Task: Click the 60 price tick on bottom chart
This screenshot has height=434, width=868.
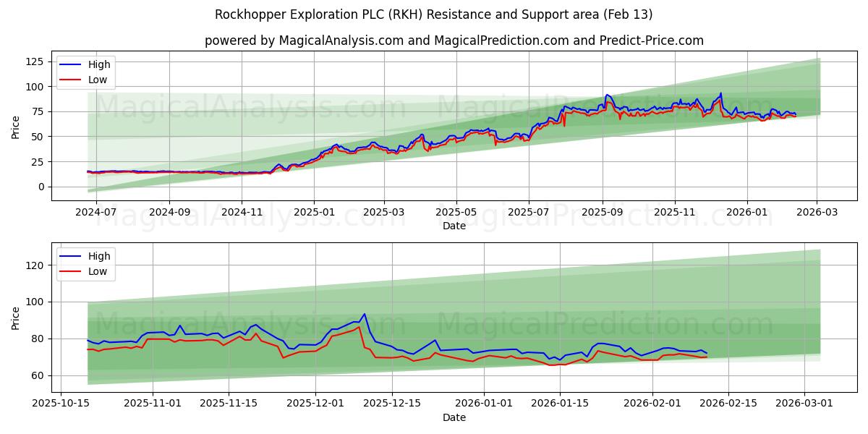Action: click(39, 375)
